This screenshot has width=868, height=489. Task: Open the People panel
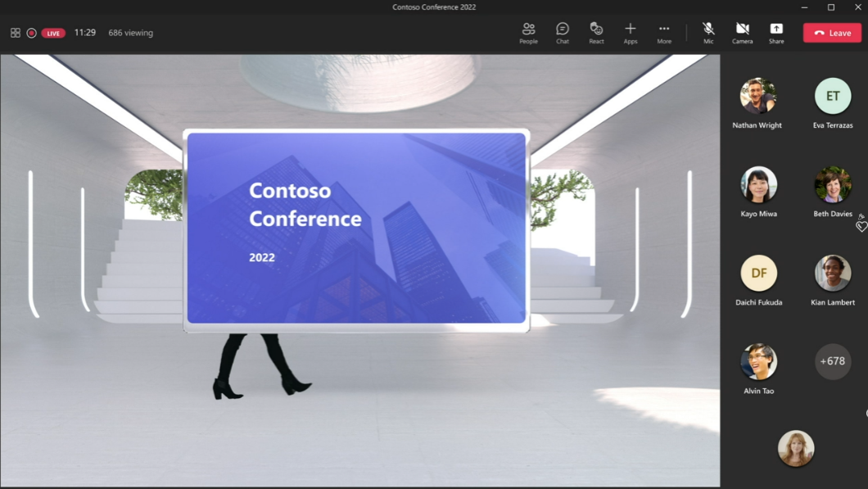pyautogui.click(x=528, y=34)
